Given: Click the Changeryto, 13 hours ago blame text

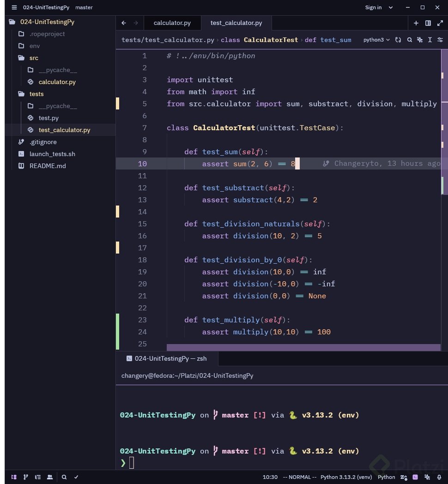Looking at the screenshot, I should click(387, 163).
